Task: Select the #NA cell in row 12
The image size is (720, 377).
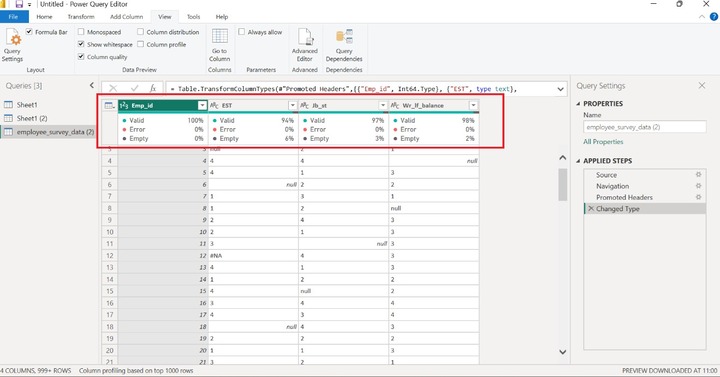Action: [x=253, y=255]
